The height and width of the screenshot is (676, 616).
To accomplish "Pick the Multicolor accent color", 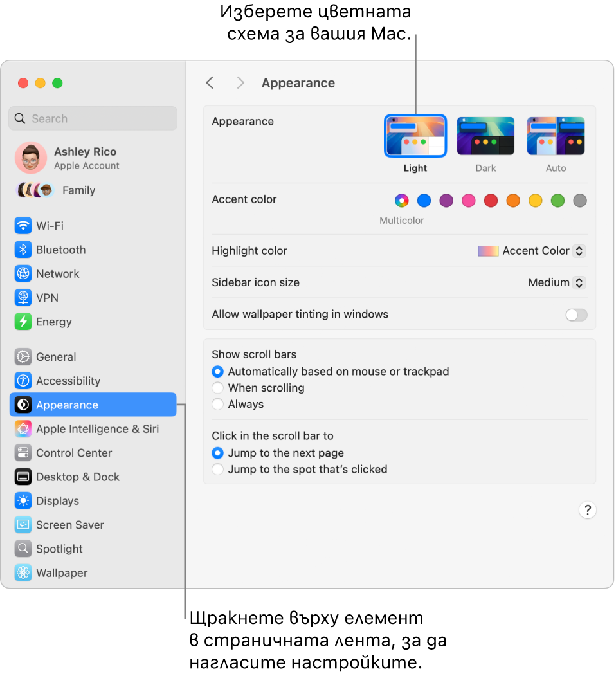I will [401, 201].
